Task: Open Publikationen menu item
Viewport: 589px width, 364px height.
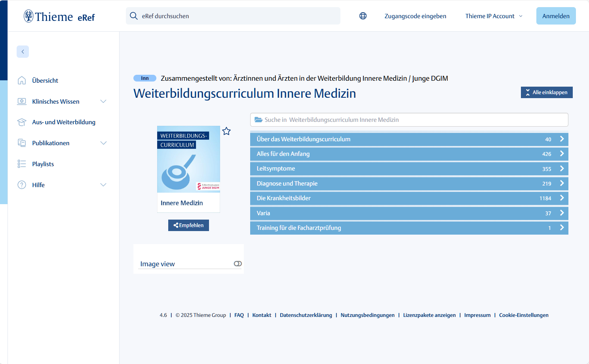Action: tap(51, 143)
